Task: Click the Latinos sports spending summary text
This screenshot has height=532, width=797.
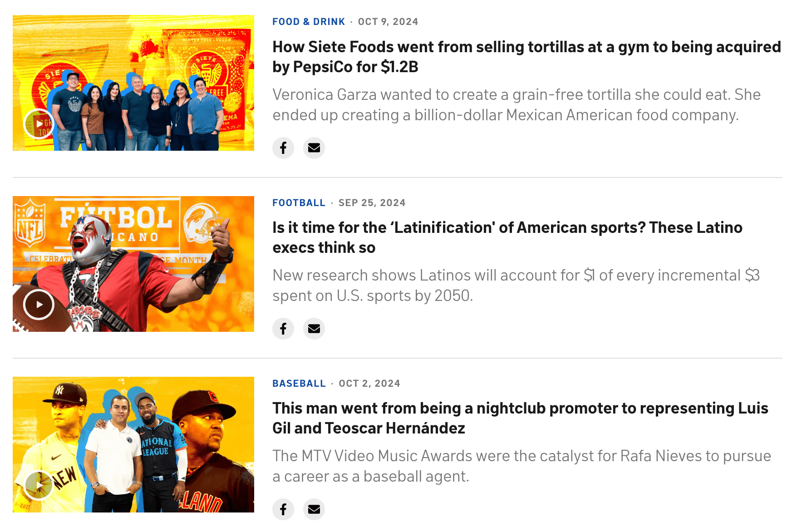Action: click(x=516, y=286)
